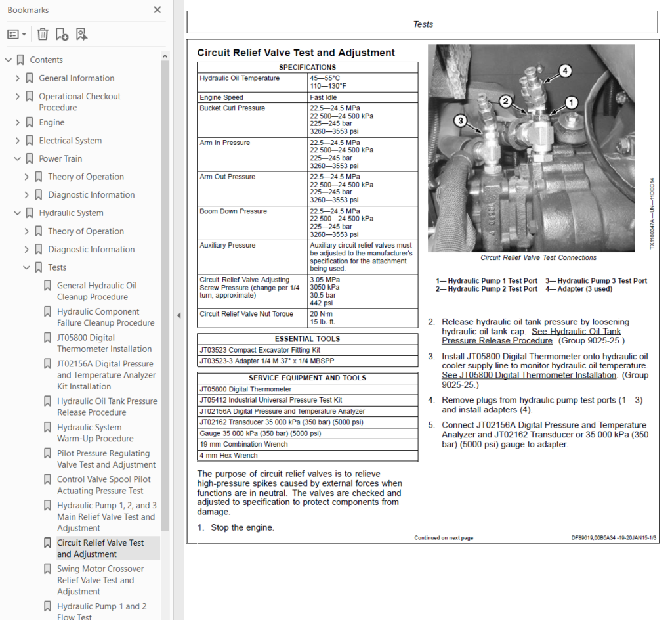Viewport: 672px width, 620px height.
Task: Open the Power Train bookmark
Action: point(60,159)
